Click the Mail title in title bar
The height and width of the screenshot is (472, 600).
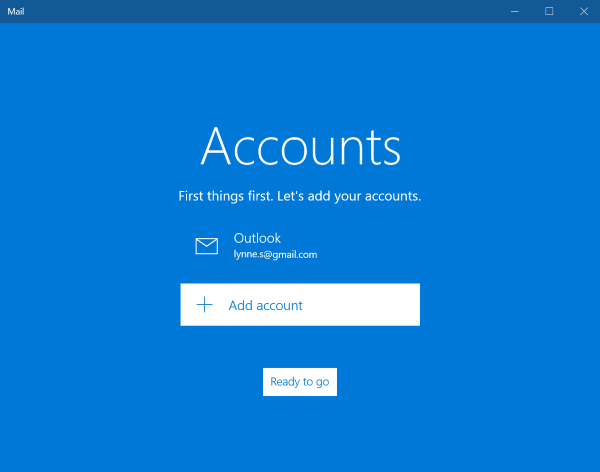pos(16,11)
